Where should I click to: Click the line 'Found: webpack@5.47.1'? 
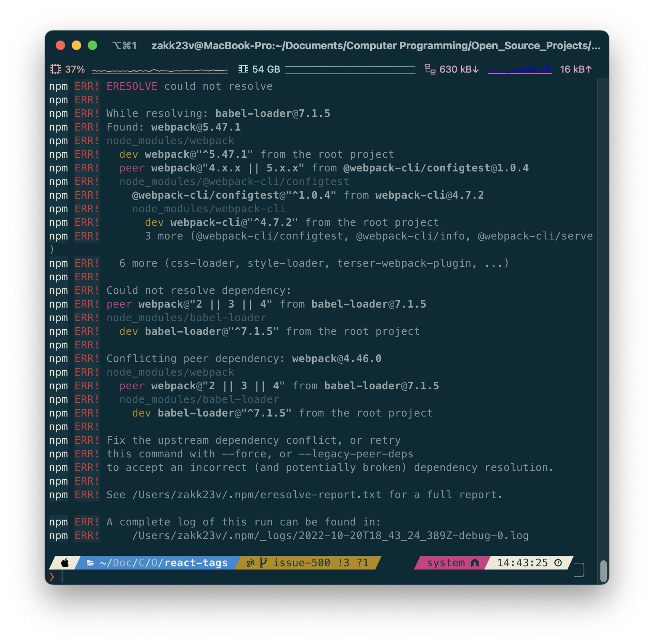click(x=174, y=127)
